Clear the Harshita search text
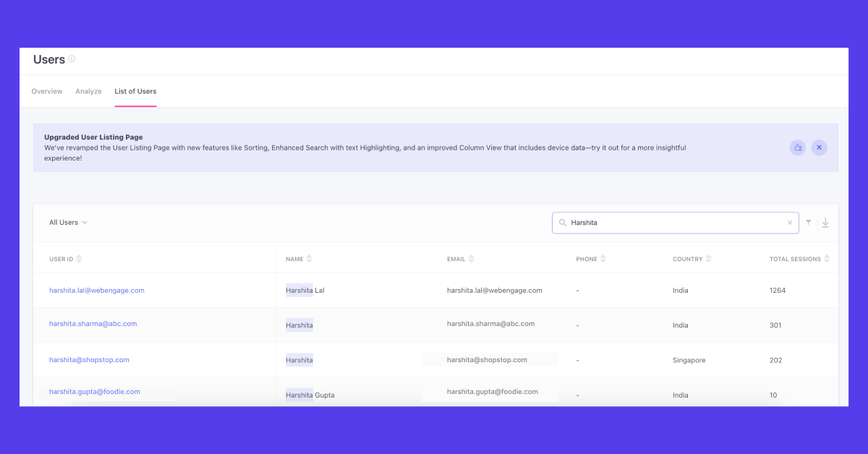The image size is (868, 454). pyautogui.click(x=789, y=223)
